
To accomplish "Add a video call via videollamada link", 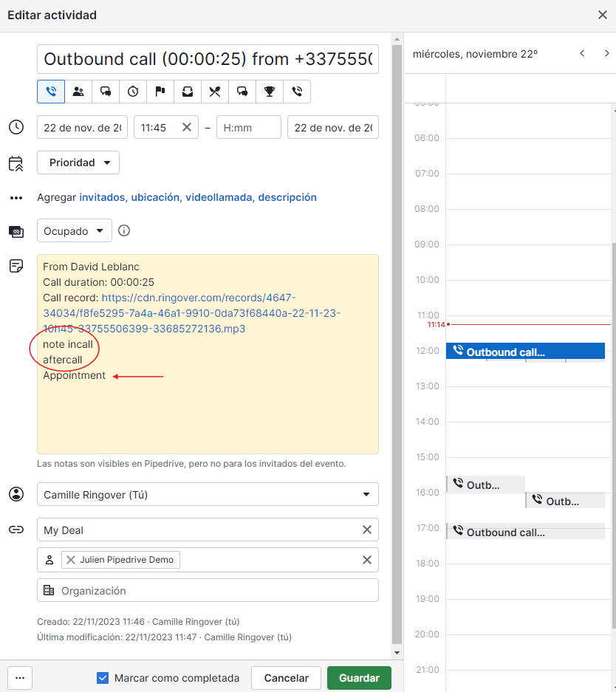I will point(219,197).
